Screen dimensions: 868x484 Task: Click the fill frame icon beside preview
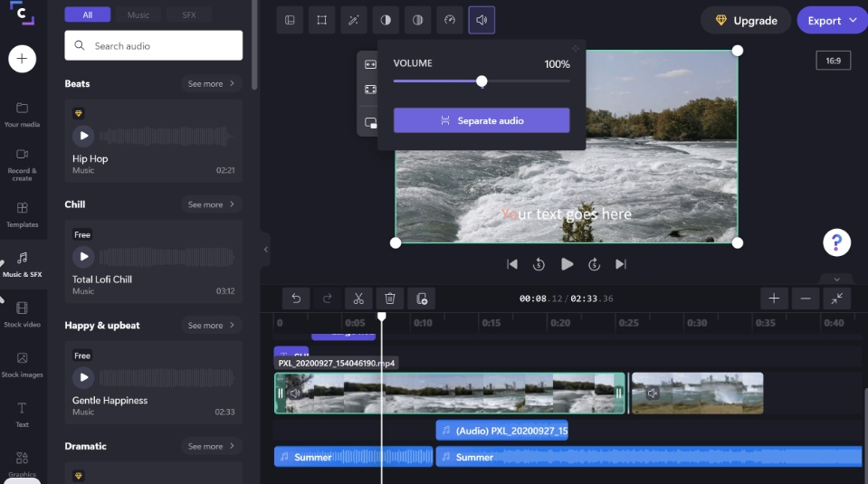[x=370, y=90]
